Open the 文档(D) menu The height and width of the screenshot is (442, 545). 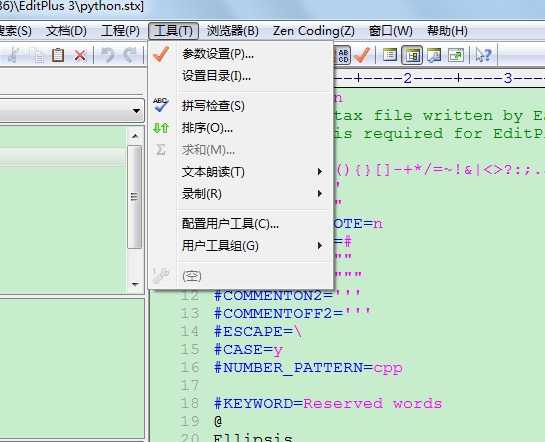(66, 31)
